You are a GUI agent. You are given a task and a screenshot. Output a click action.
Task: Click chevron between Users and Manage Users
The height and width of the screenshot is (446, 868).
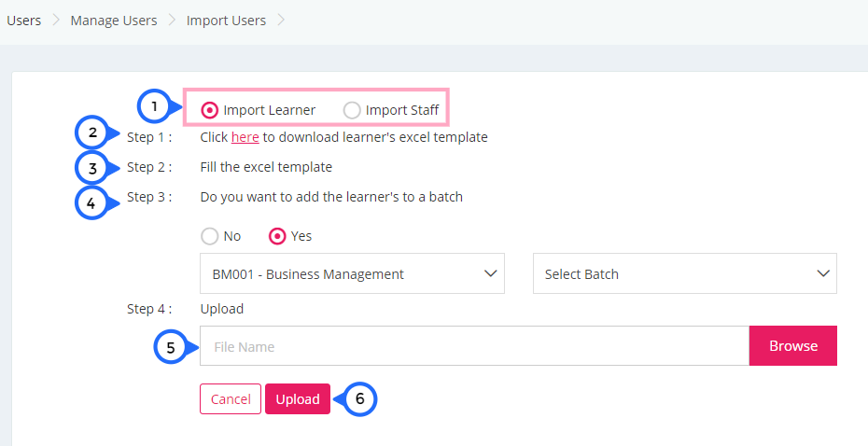coord(56,21)
